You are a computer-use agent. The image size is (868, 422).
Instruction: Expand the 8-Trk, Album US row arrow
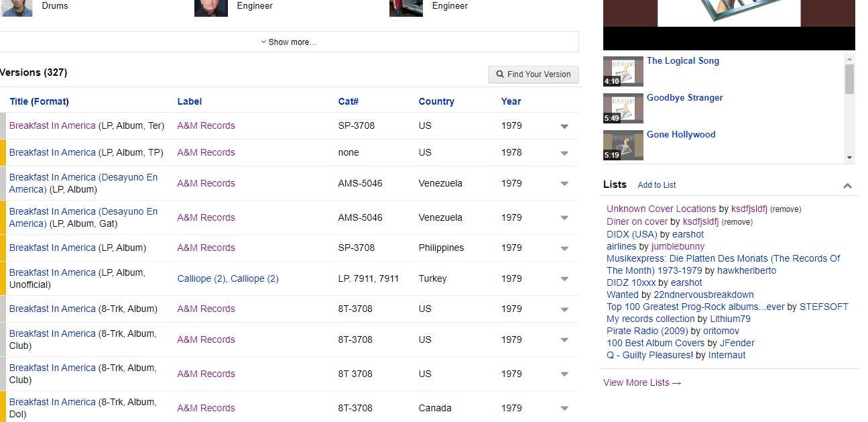click(564, 309)
